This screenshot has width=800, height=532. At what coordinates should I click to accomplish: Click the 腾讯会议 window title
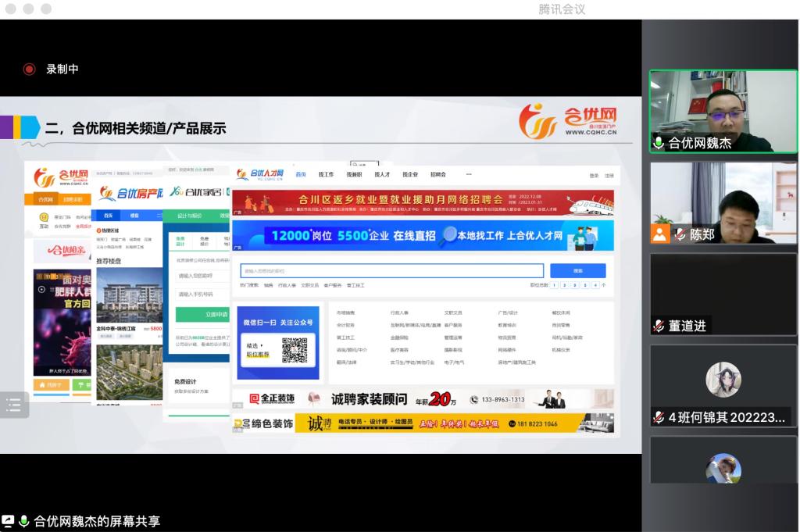[562, 9]
